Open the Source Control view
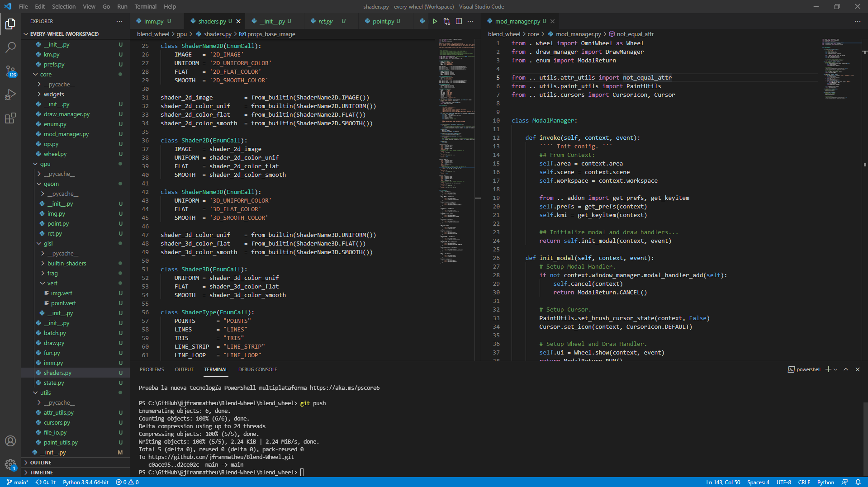This screenshot has height=487, width=868. click(10, 71)
